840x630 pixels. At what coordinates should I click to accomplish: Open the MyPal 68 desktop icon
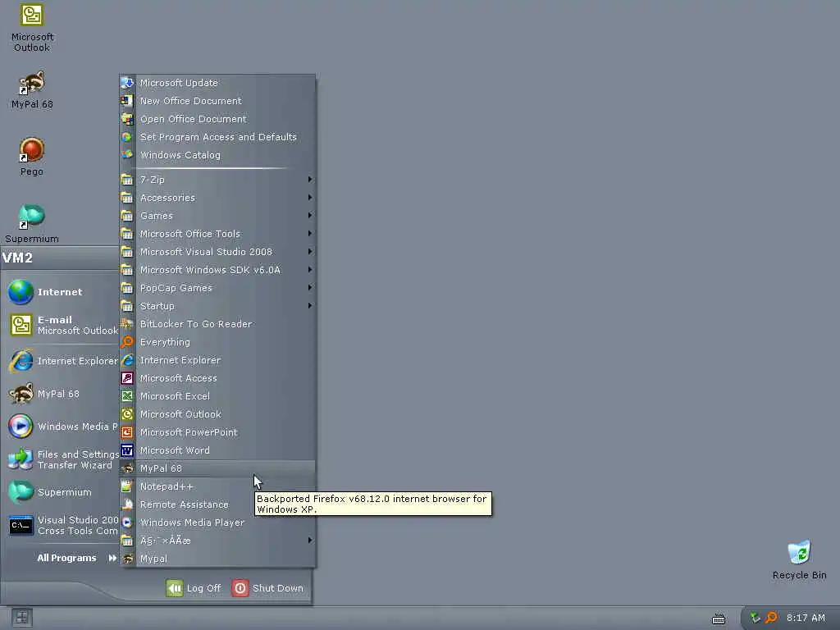click(x=32, y=83)
